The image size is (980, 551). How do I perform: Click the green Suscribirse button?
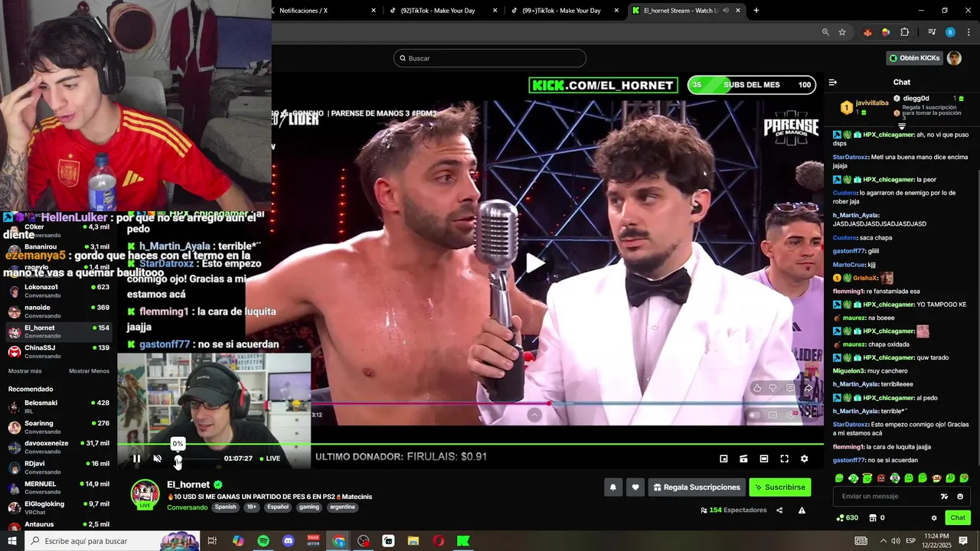coord(779,487)
